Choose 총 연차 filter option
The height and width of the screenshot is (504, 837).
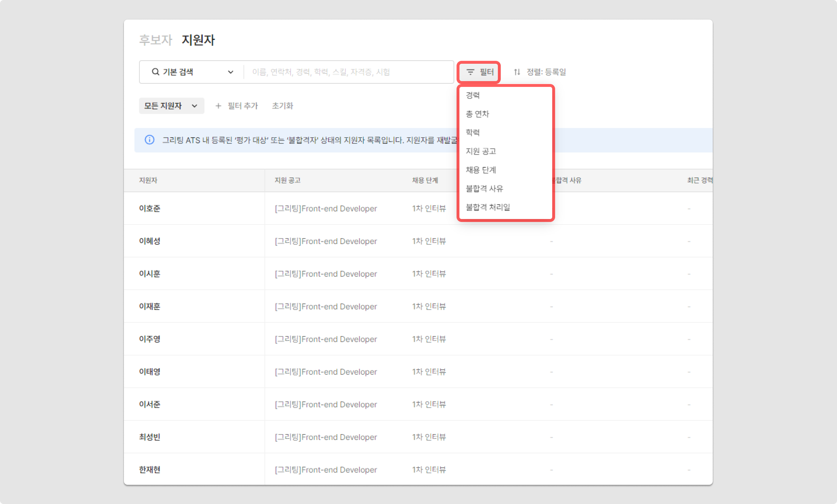[x=477, y=114]
